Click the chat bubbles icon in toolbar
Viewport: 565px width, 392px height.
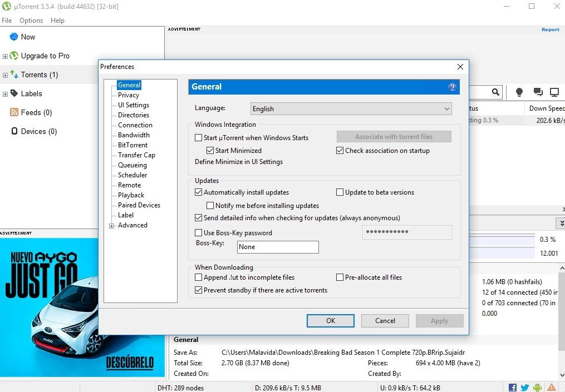click(538, 92)
